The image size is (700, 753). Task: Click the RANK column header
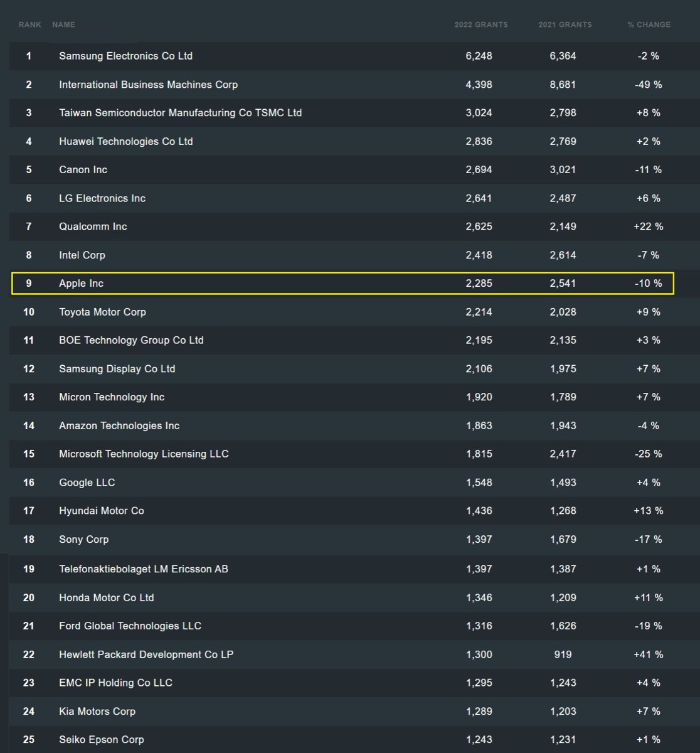click(30, 24)
